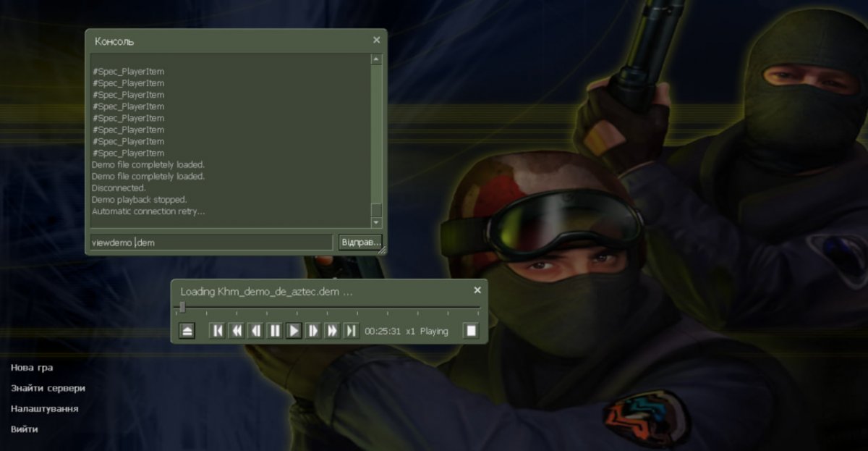Close the demo player window
Image resolution: width=868 pixels, height=451 pixels.
click(477, 290)
